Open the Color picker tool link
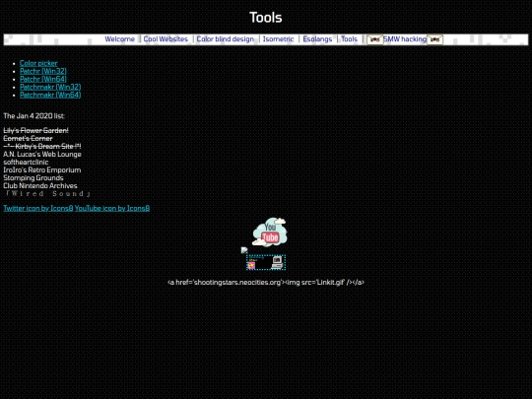This screenshot has height=399, width=532. pos(38,63)
